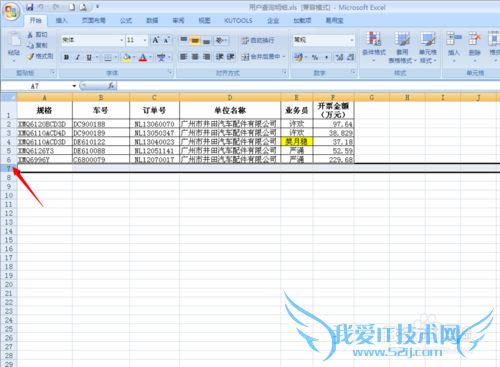Image resolution: width=500 pixels, height=367 pixels.
Task: Open the number format dropdown (常规)
Action: click(x=352, y=40)
